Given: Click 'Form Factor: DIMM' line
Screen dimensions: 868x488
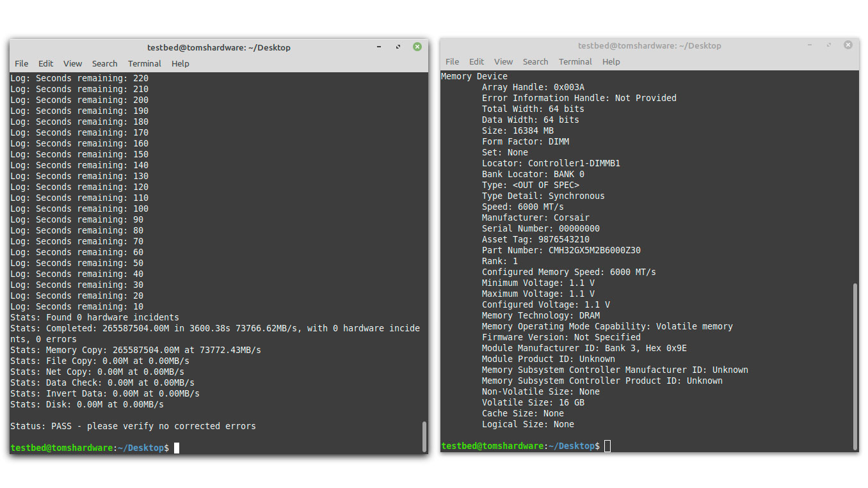Looking at the screenshot, I should [x=526, y=141].
